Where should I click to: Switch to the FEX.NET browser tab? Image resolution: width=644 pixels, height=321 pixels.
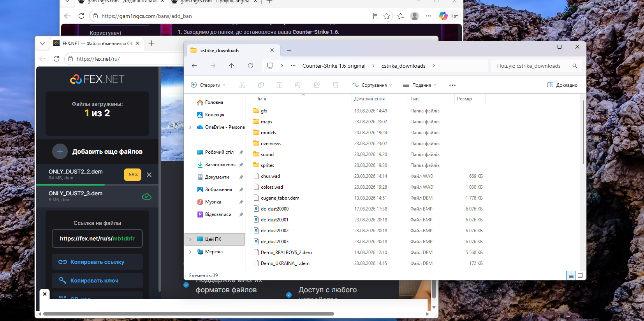tap(97, 43)
